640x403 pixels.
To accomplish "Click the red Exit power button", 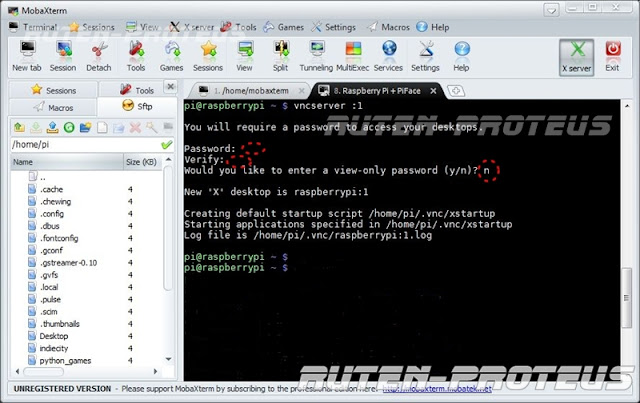I will click(x=612, y=57).
